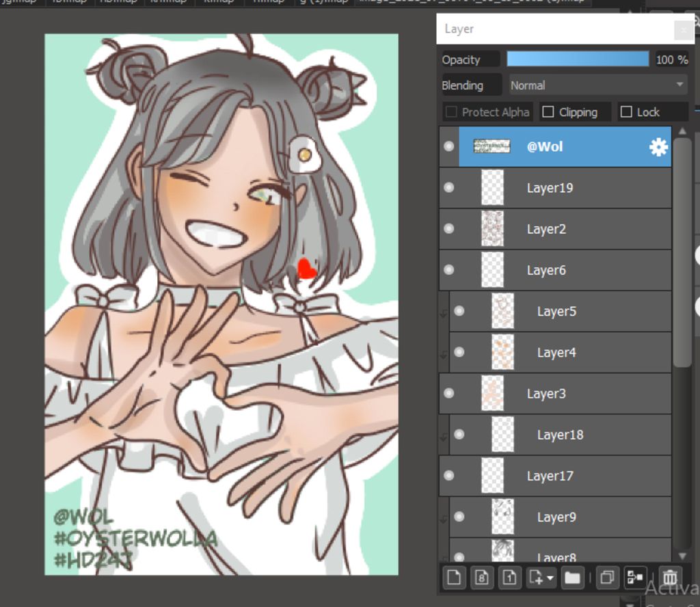The image size is (700, 607).
Task: Click the Layer panel title
Action: pos(459,29)
